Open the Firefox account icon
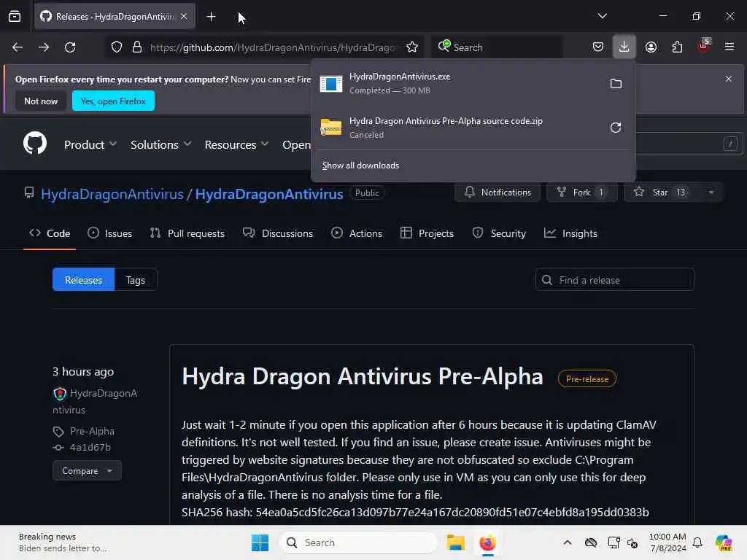 point(651,47)
